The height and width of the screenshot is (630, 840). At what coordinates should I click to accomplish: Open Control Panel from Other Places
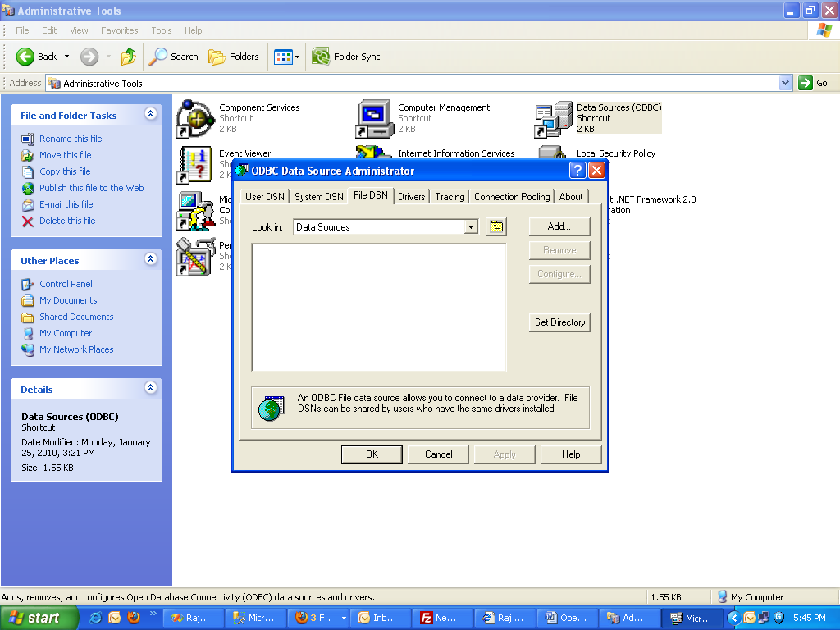(66, 284)
